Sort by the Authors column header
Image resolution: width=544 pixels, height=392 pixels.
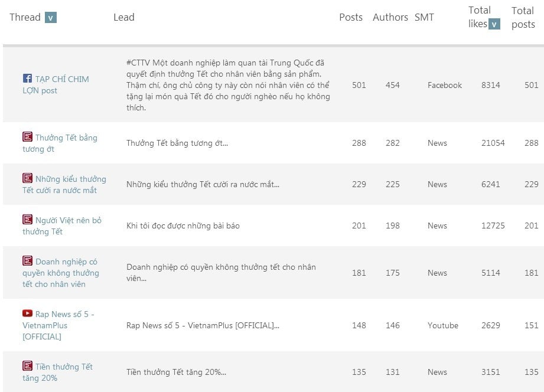click(x=390, y=17)
